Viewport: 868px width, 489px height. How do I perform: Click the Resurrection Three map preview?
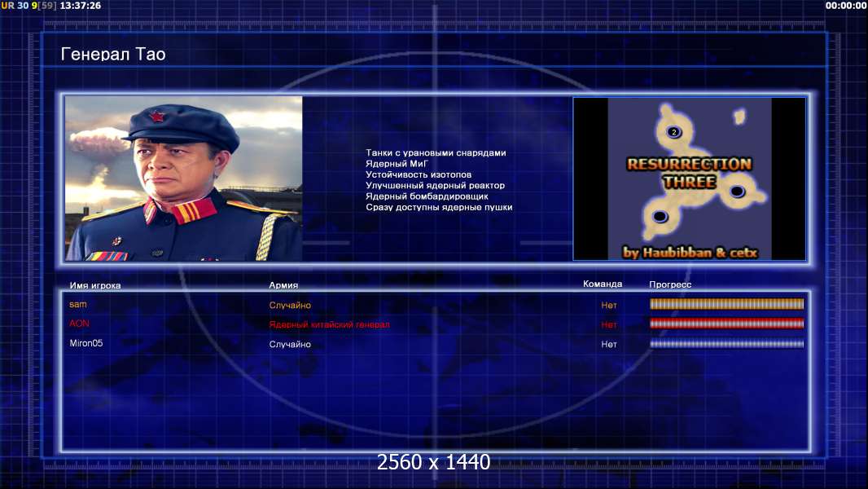pos(689,178)
